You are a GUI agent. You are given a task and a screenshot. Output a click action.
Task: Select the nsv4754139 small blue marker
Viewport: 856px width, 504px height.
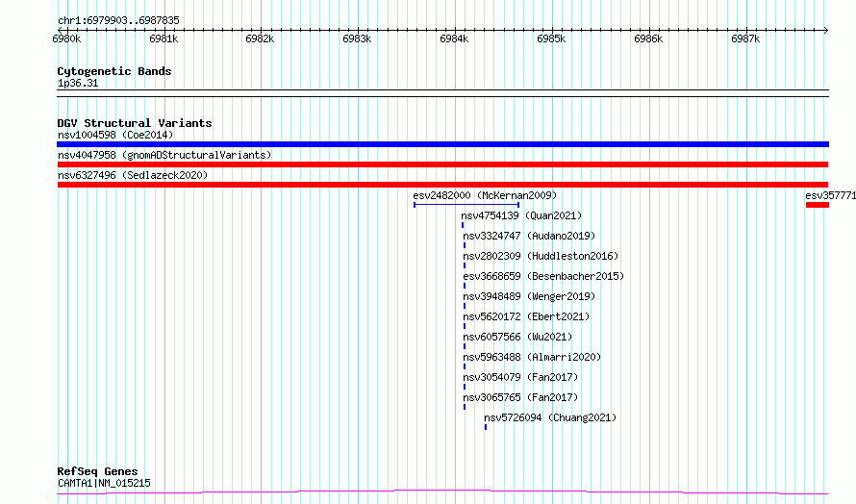(463, 225)
